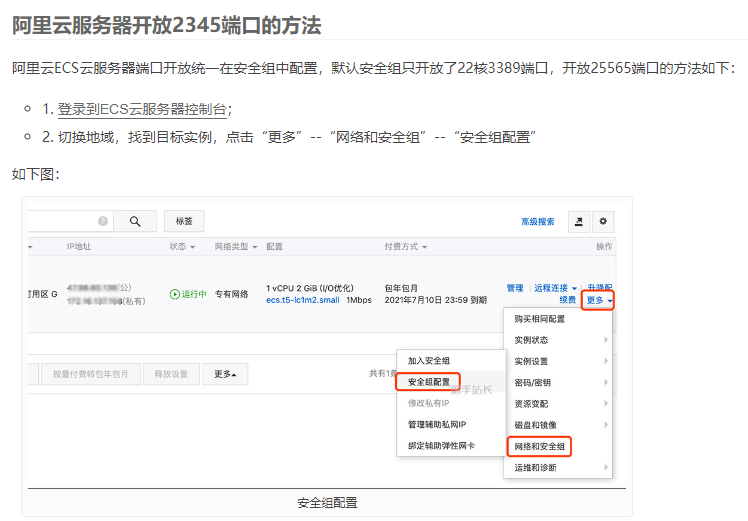This screenshot has height=521, width=748.
Task: Click the 包年包月 billing cell
Action: coord(401,288)
